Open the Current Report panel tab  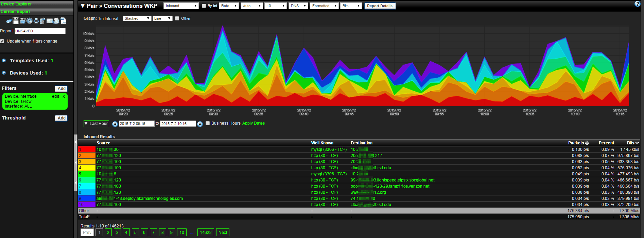[37, 12]
